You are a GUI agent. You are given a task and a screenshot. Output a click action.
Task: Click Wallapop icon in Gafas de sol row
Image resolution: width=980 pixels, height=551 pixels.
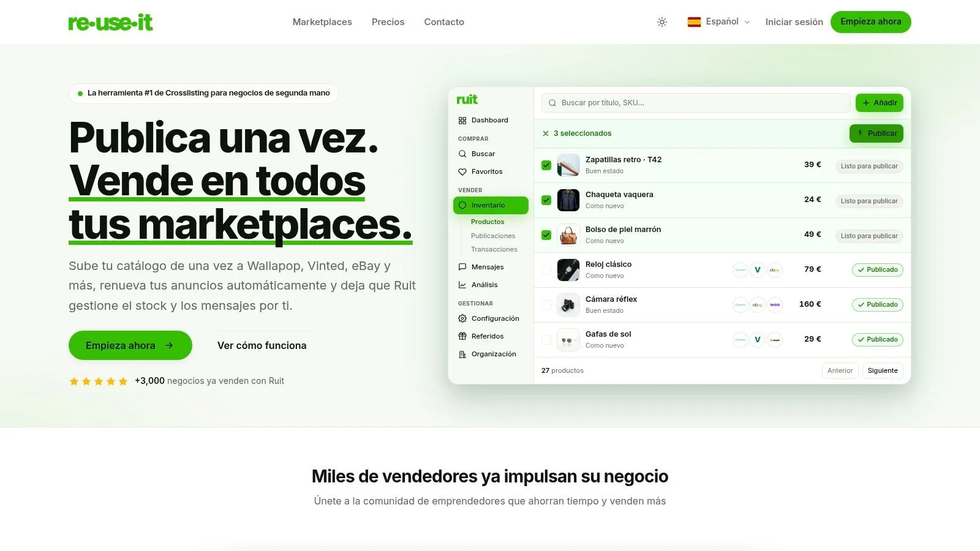click(741, 340)
